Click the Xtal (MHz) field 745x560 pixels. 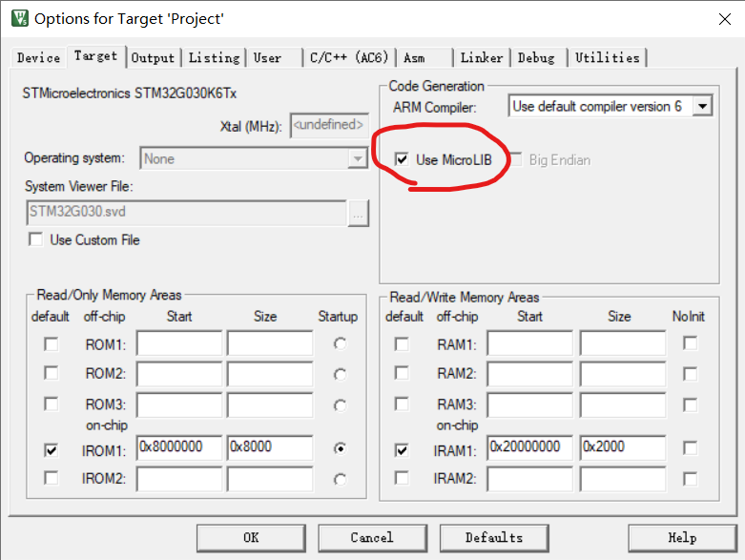coord(329,125)
